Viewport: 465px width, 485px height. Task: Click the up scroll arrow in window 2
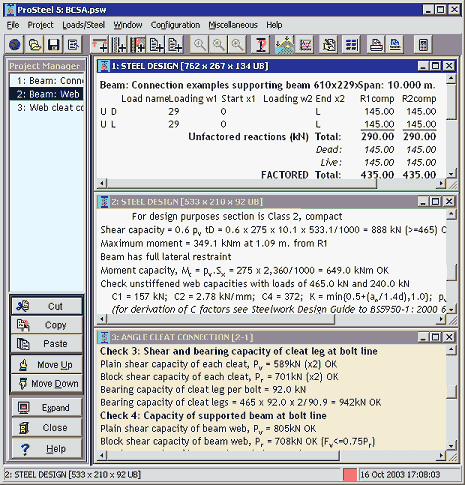451,214
